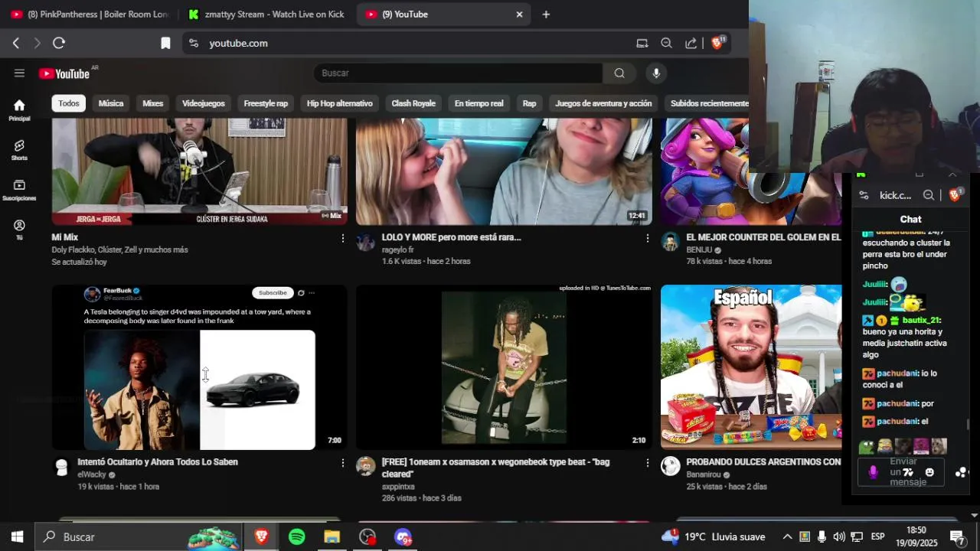Filter by Juegos de aventura y acción
Screen dimensions: 980x551
click(603, 103)
